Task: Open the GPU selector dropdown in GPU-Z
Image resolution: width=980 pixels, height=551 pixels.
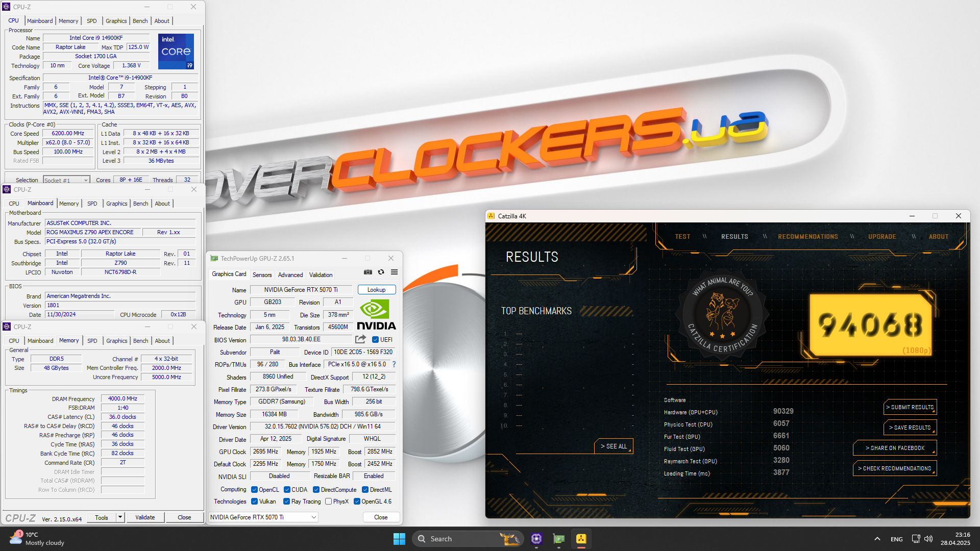Action: 263,517
